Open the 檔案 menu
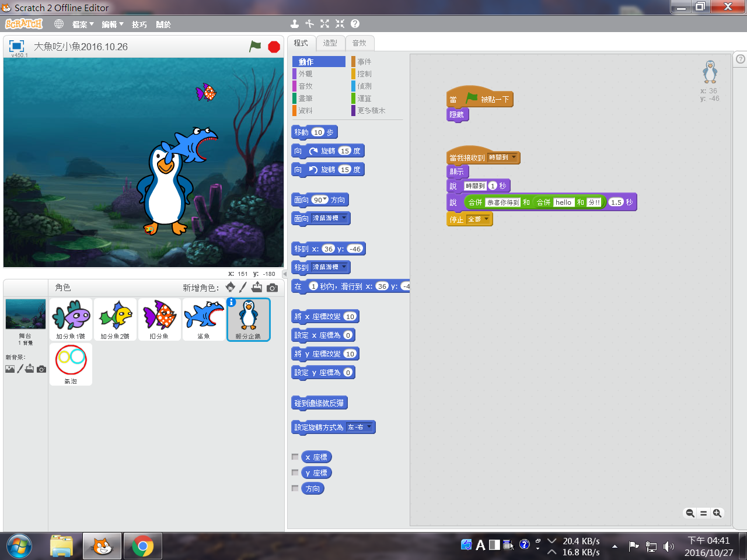The width and height of the screenshot is (747, 560). point(82,24)
